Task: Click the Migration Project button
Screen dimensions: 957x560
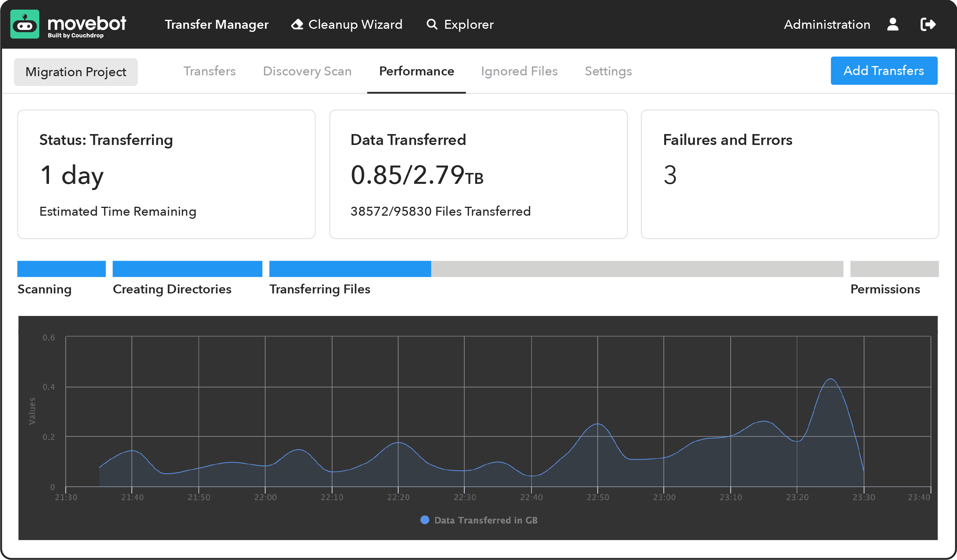Action: pos(76,72)
